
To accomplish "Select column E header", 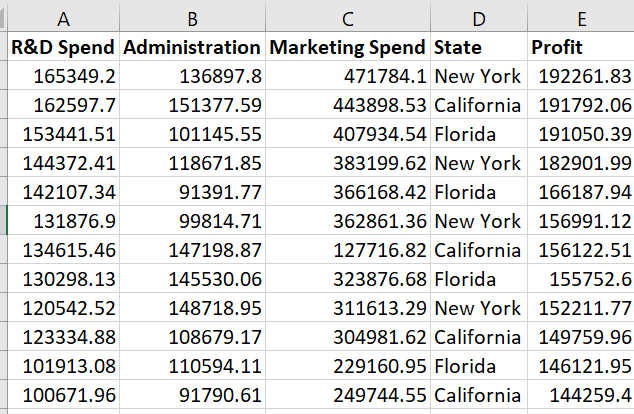I will pos(581,18).
